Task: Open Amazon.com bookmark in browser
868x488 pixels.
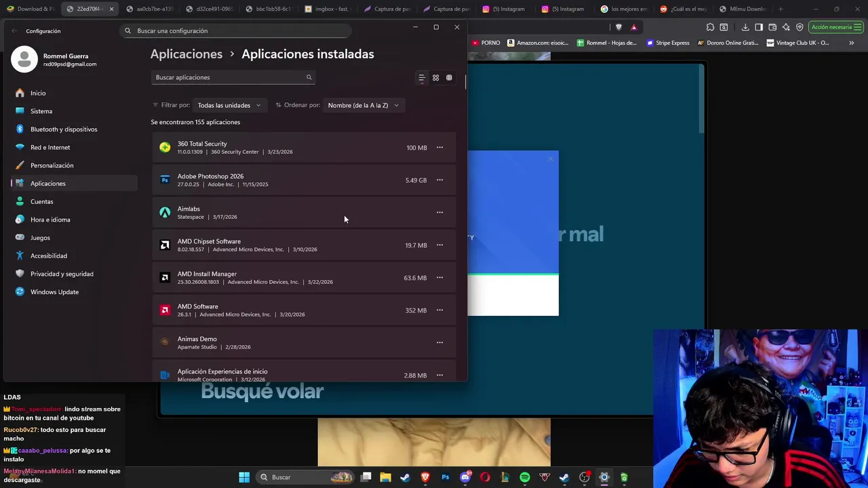Action: click(x=537, y=43)
